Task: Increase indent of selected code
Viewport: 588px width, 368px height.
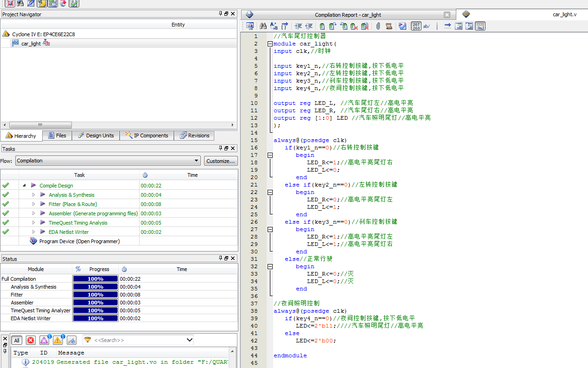Action: point(298,26)
